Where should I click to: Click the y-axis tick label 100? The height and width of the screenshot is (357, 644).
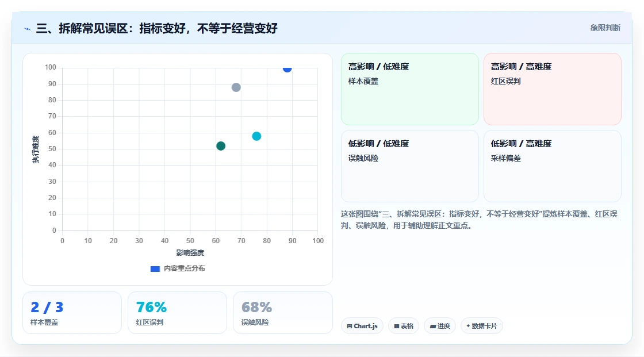click(51, 67)
